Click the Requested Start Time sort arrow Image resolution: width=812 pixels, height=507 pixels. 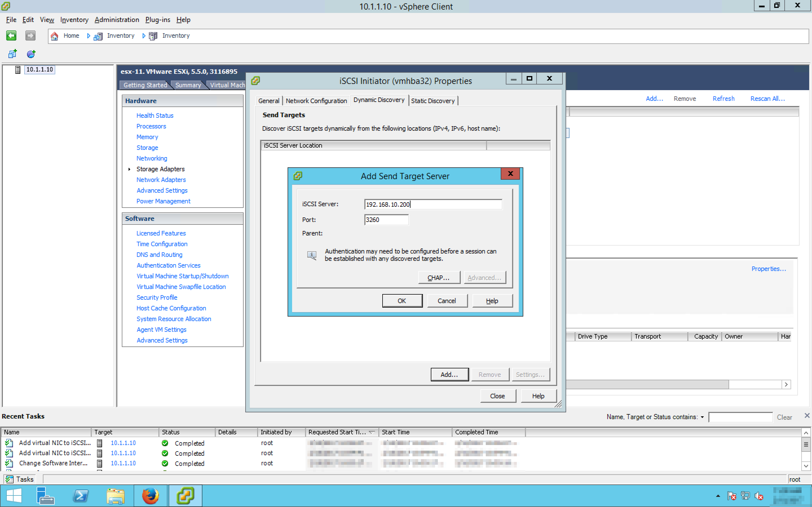(x=371, y=432)
